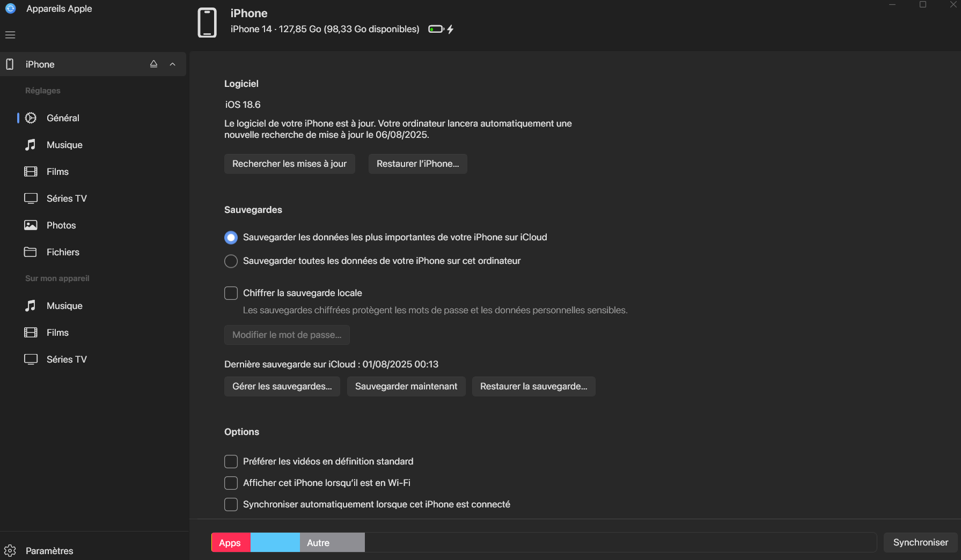This screenshot has width=961, height=560.
Task: Collapse the iPhone device section chevron
Action: 173,64
